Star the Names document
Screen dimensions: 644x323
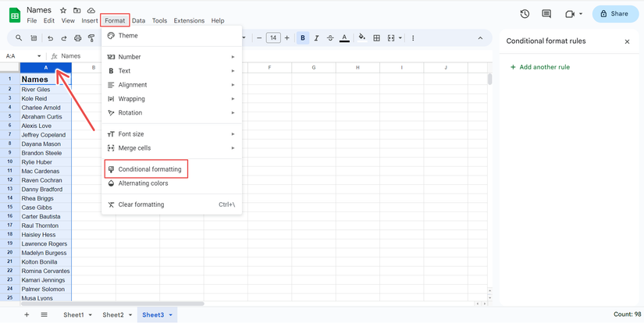[x=63, y=10]
